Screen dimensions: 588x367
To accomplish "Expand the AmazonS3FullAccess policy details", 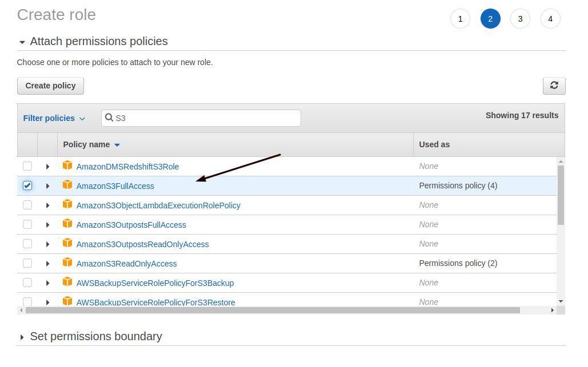I will pos(47,186).
